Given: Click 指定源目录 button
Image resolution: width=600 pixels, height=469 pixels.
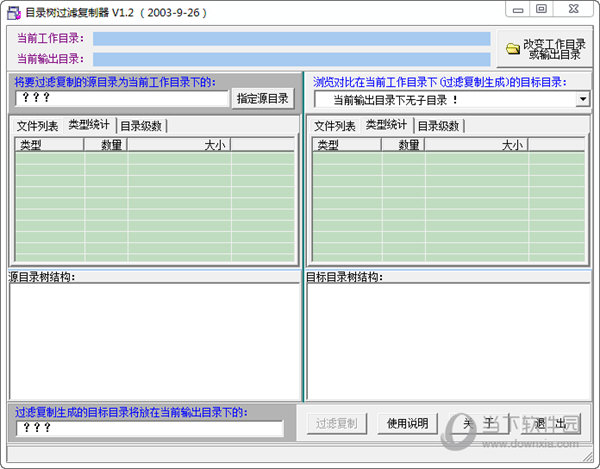Looking at the screenshot, I should point(262,99).
